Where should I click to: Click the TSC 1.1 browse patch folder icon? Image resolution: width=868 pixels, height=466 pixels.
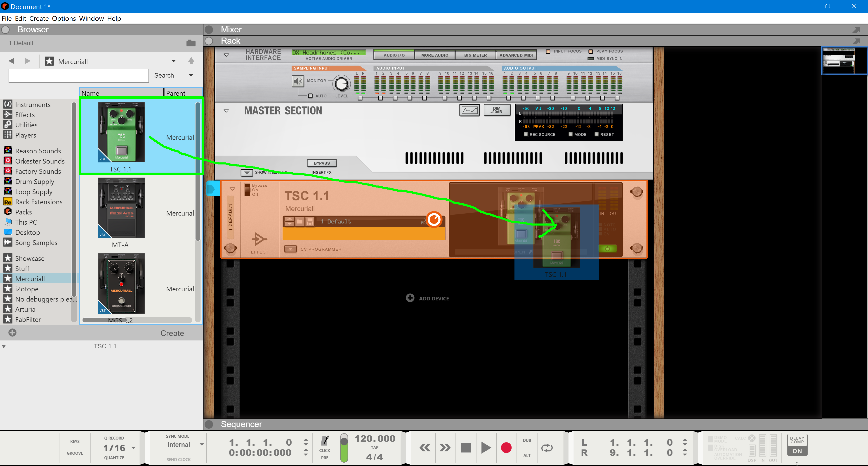[300, 221]
